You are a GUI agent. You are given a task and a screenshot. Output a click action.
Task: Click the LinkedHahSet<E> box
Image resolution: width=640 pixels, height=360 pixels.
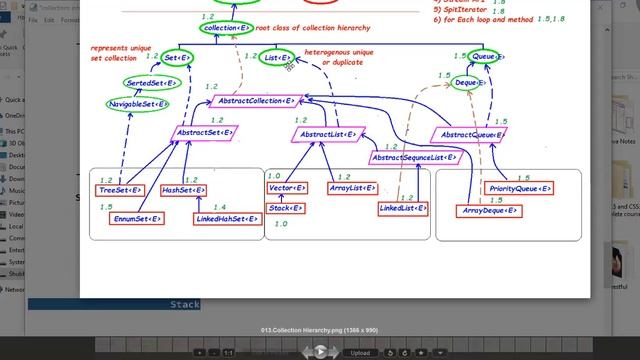(227, 219)
